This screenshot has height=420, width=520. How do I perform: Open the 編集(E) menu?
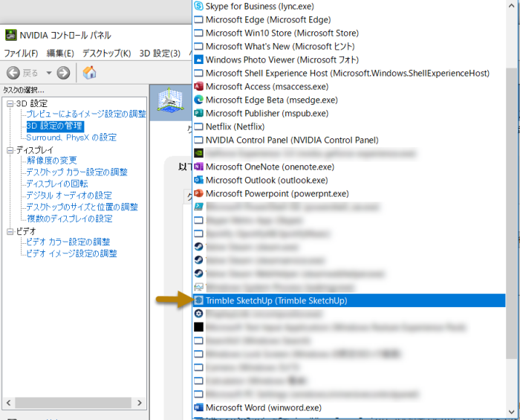[x=60, y=54]
